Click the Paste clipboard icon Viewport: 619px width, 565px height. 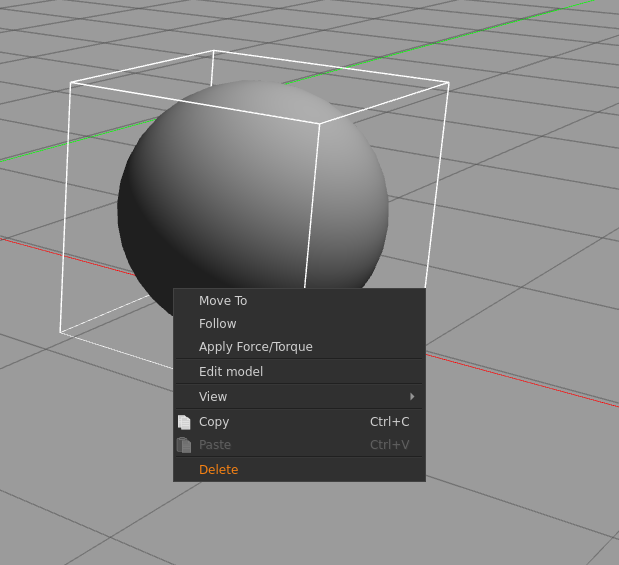point(184,445)
